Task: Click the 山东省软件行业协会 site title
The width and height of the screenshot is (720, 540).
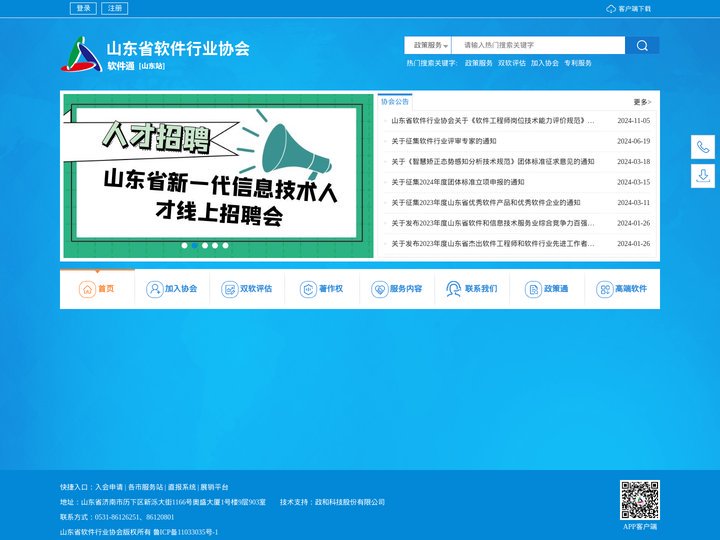Action: [x=178, y=49]
